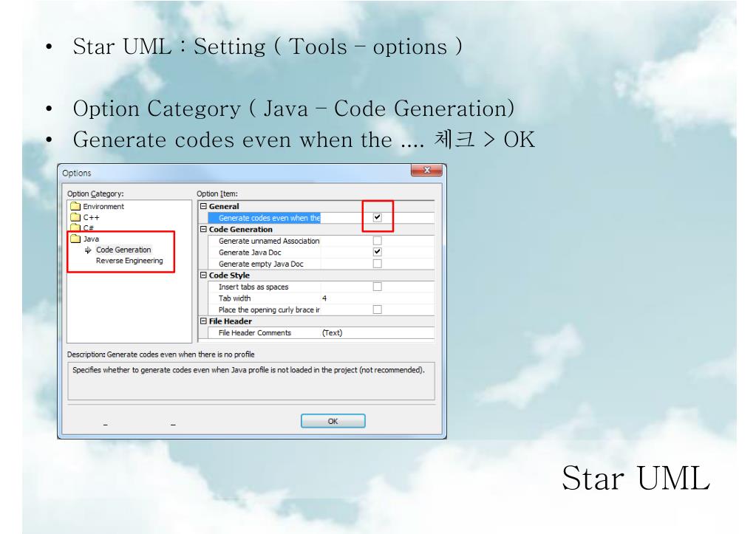Viewport: 756px width, 534px height.
Task: Open Code Generation under Java
Action: 123,250
